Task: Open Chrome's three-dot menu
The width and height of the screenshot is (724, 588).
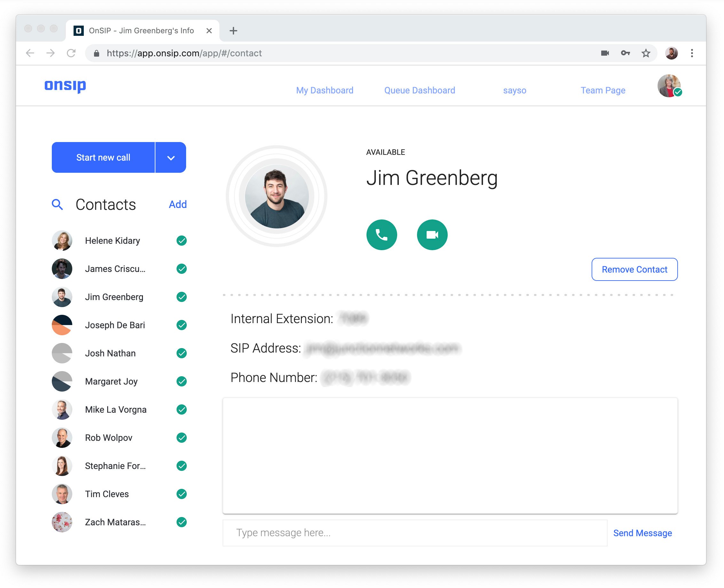Action: (691, 53)
